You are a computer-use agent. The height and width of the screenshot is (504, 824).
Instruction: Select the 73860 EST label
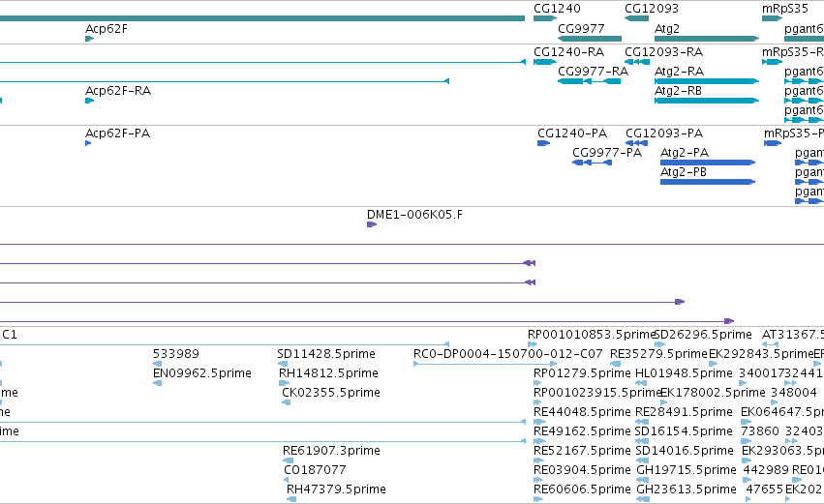760,430
